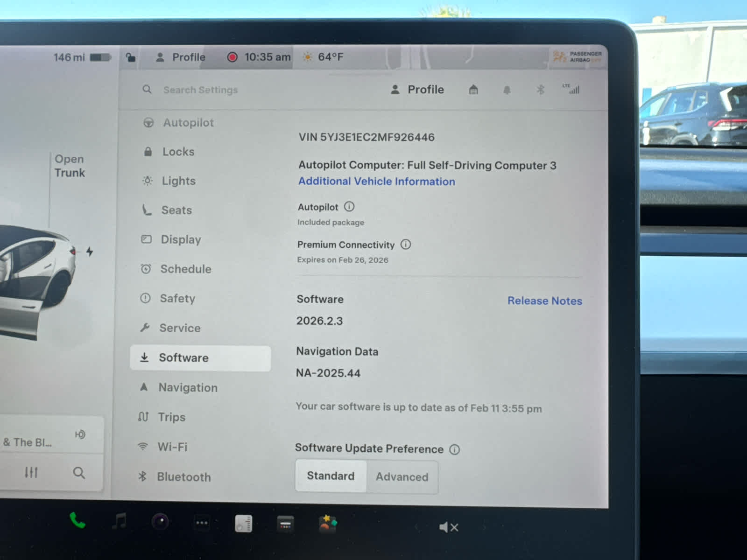Image resolution: width=747 pixels, height=560 pixels.
Task: Open the Release Notes link
Action: (x=544, y=301)
